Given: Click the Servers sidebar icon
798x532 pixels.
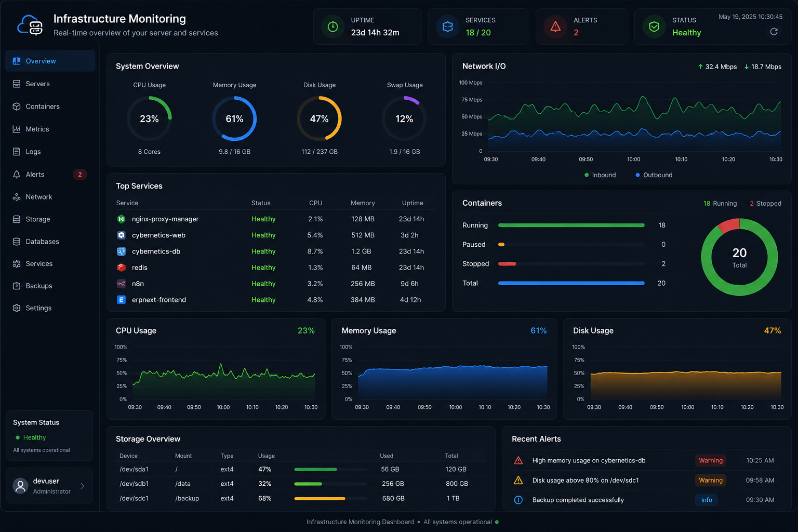Looking at the screenshot, I should pyautogui.click(x=17, y=84).
